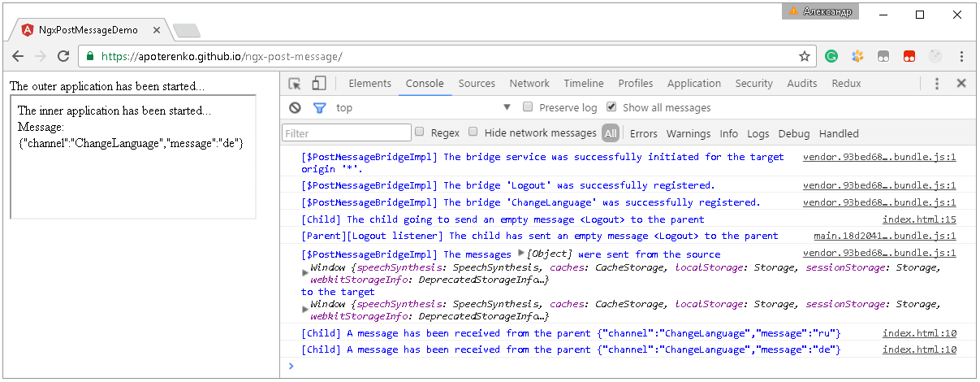Clear the console output

[x=296, y=107]
